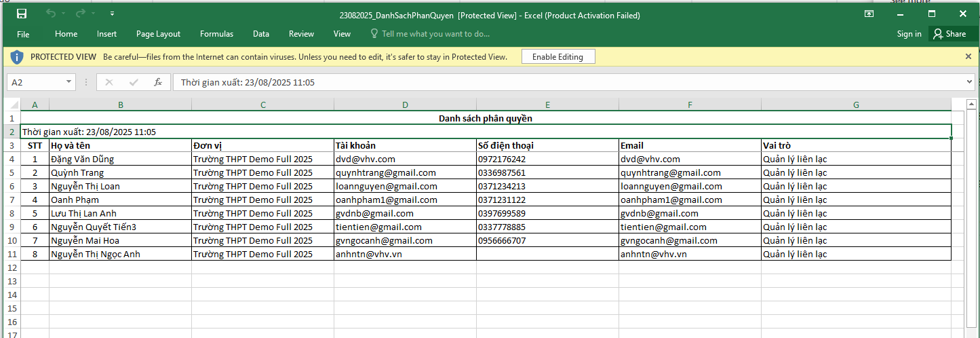
Task: Click the Insert Function fx icon
Action: coord(158,82)
